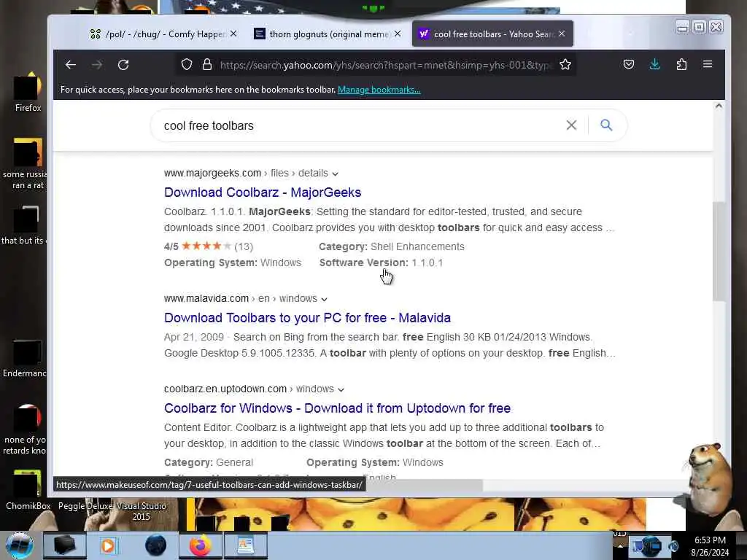Close the cool free toolbars Yahoo tab
This screenshot has height=560, width=747.
coord(562,34)
